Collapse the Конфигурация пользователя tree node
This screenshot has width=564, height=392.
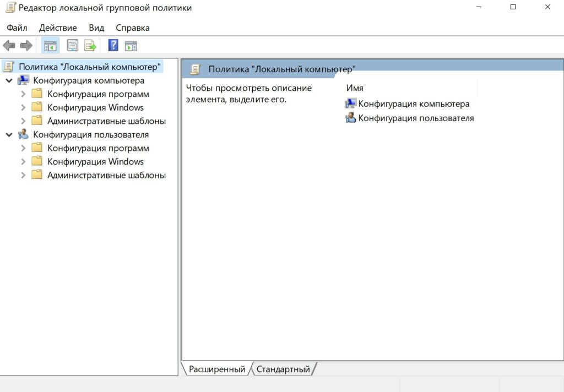[x=9, y=135]
